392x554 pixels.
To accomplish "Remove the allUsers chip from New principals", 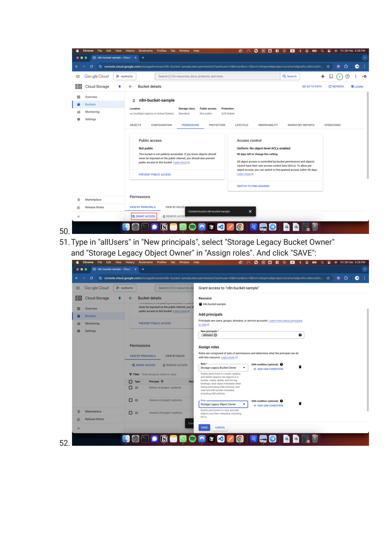I will [215, 335].
